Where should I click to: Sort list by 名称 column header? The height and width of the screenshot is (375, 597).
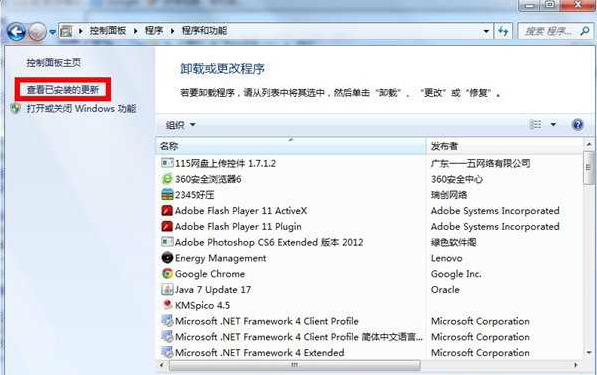(x=291, y=146)
